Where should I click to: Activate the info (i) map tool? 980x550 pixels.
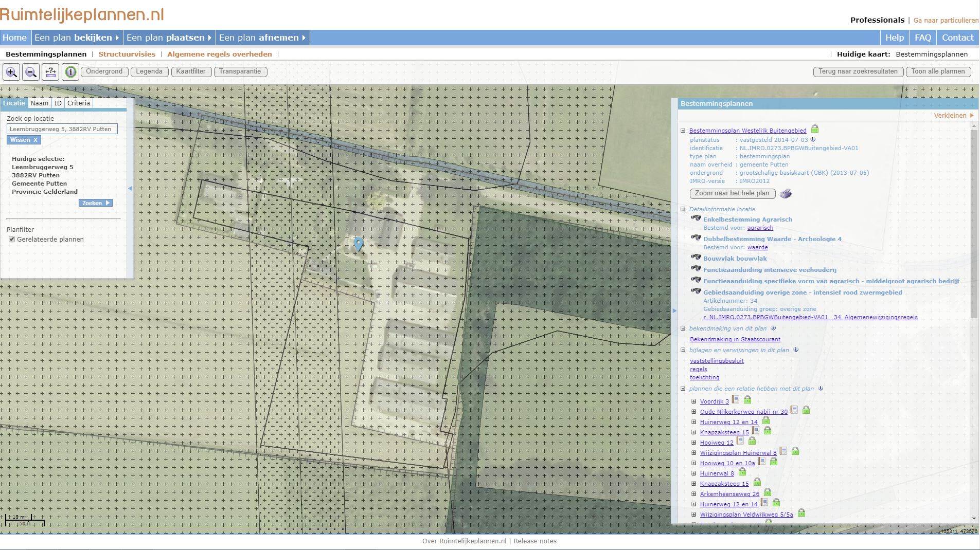(70, 72)
